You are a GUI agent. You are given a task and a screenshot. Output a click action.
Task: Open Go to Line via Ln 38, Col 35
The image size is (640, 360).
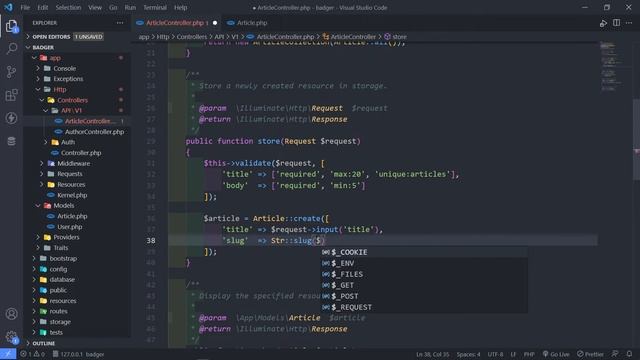432,354
